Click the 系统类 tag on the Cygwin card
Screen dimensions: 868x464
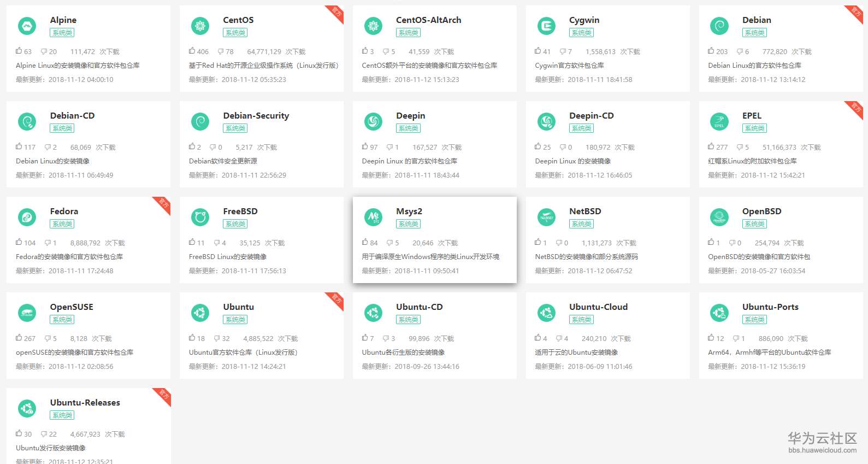[x=581, y=33]
